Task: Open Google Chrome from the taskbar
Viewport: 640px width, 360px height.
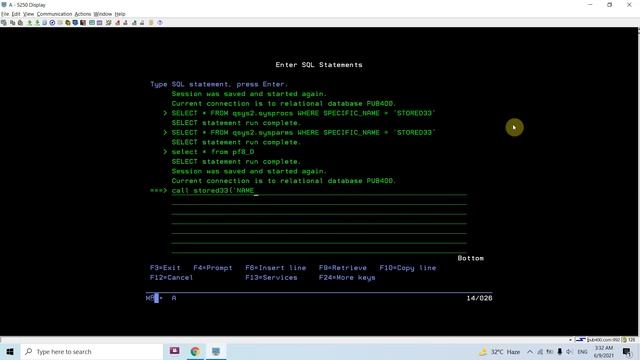Action: [195, 351]
